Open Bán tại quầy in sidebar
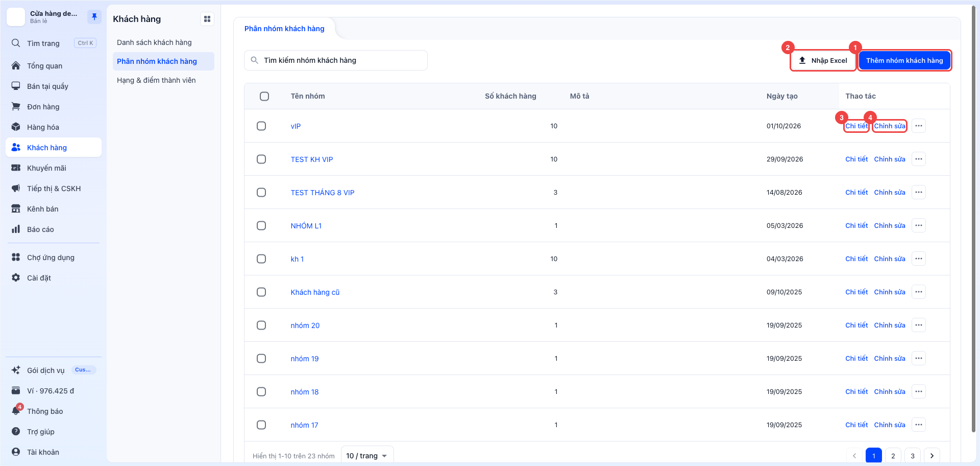This screenshot has width=980, height=466. [x=53, y=86]
